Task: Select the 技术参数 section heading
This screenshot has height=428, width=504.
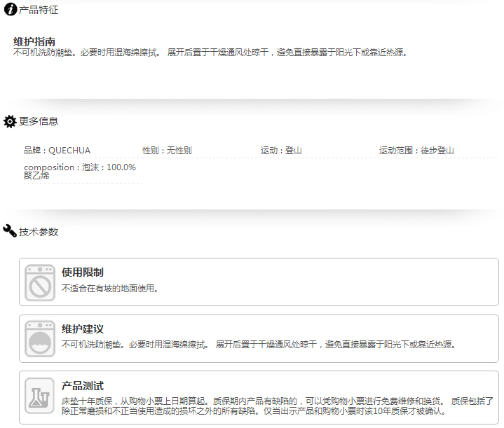Action: coord(39,232)
